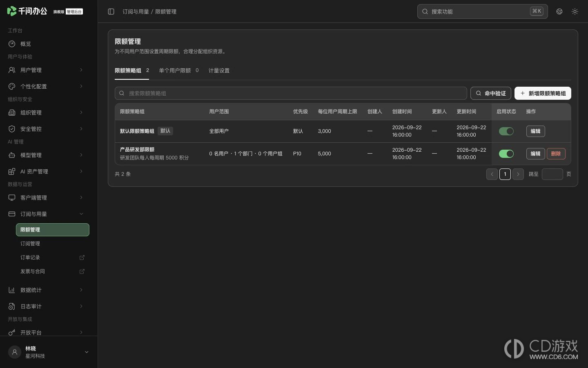The height and width of the screenshot is (368, 588).
Task: Collapse the 订阅与用量 submenu chevron
Action: coord(81,214)
